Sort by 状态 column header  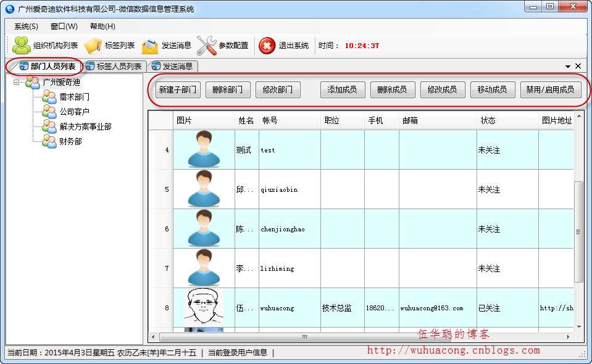[x=507, y=121]
